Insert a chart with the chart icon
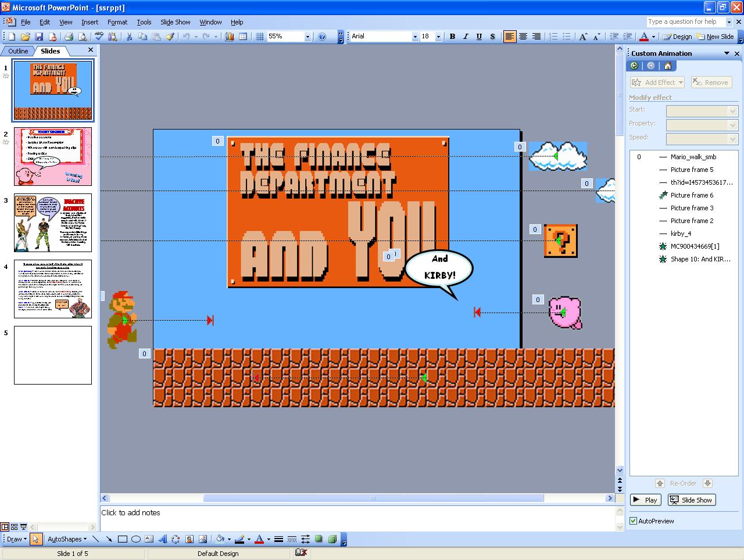 tap(230, 37)
